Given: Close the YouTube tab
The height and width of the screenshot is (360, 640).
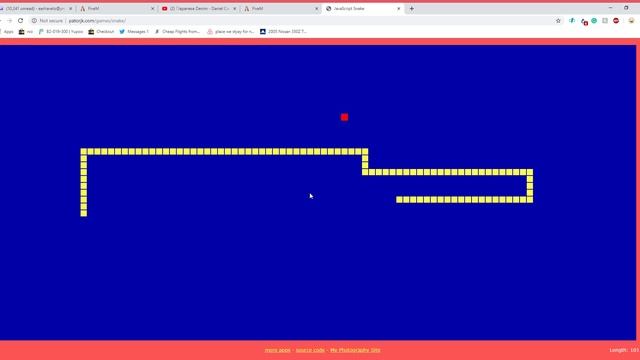Looking at the screenshot, I should pos(235,9).
